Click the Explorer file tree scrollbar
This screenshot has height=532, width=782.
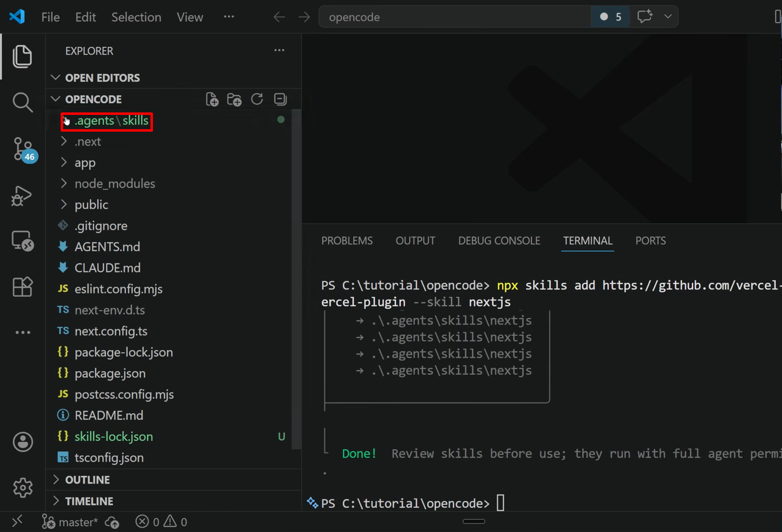(x=297, y=279)
